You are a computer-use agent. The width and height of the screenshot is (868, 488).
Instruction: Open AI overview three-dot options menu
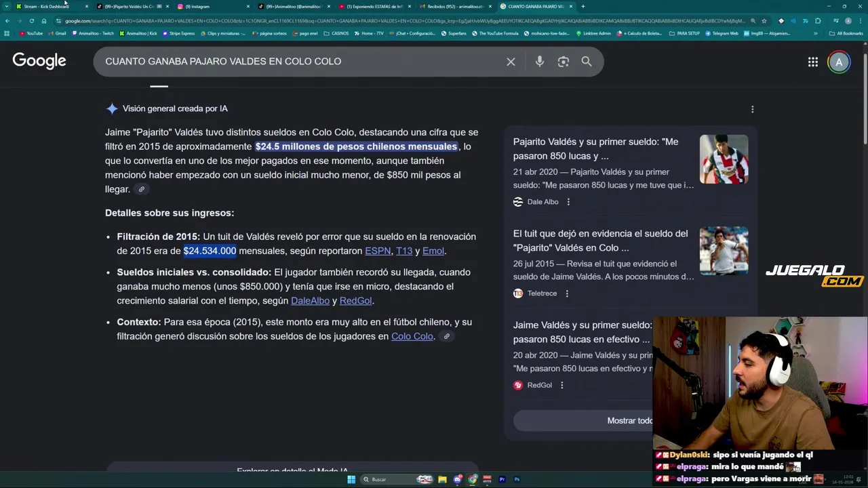click(752, 109)
